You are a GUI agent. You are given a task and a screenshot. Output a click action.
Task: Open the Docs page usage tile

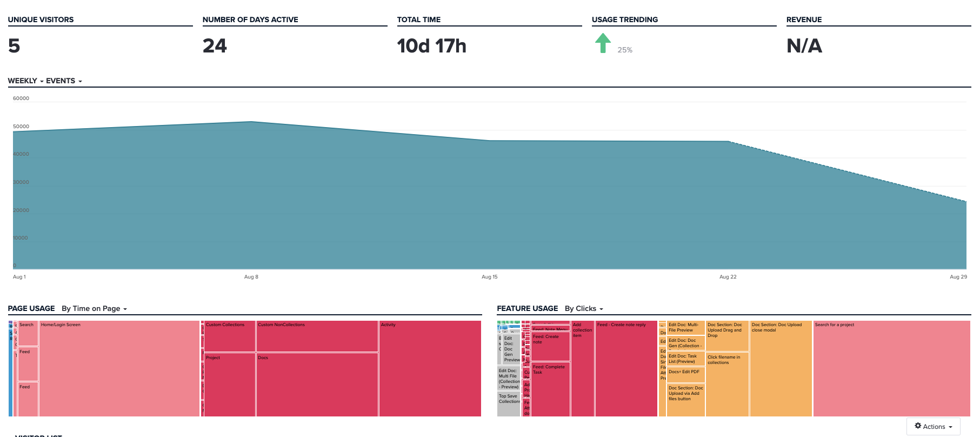pos(317,385)
